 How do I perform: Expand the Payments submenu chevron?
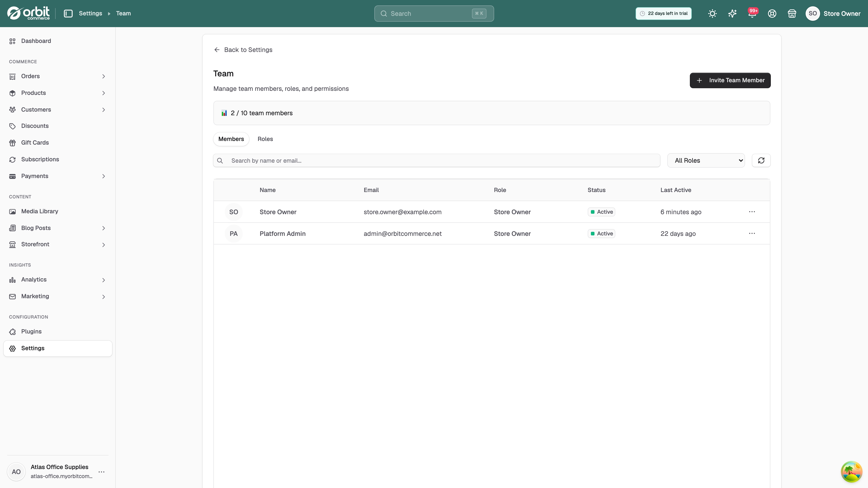(x=104, y=176)
